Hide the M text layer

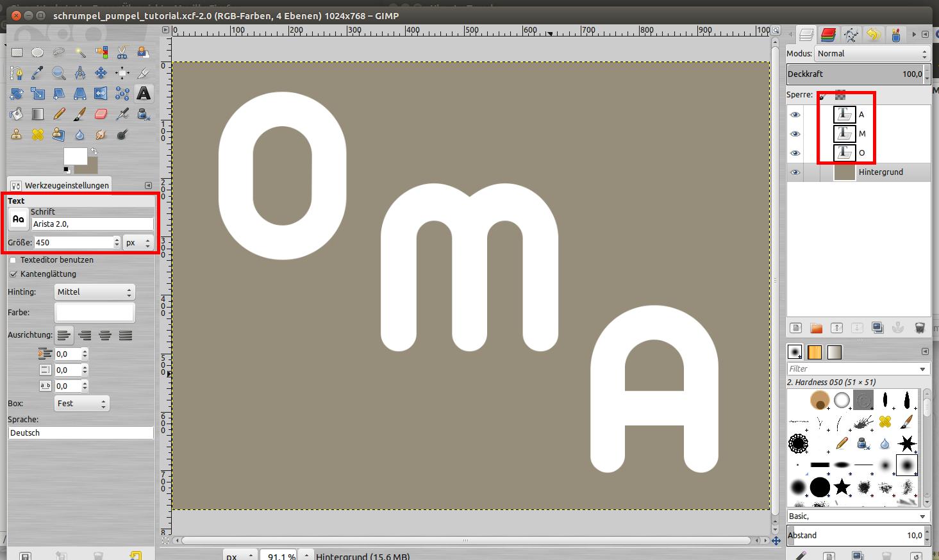tap(795, 134)
